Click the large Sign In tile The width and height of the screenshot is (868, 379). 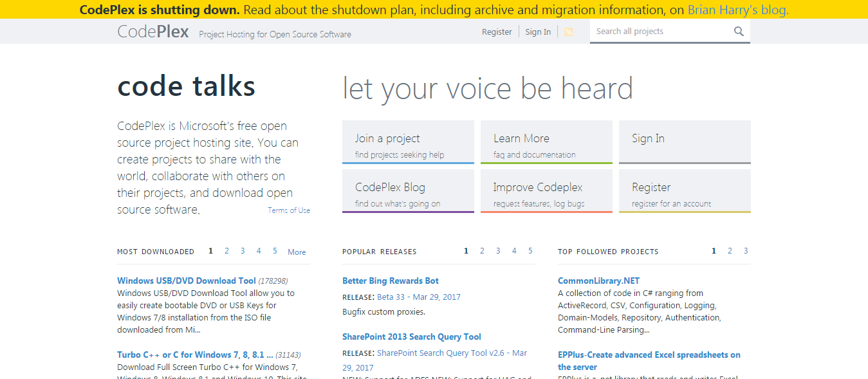(685, 142)
